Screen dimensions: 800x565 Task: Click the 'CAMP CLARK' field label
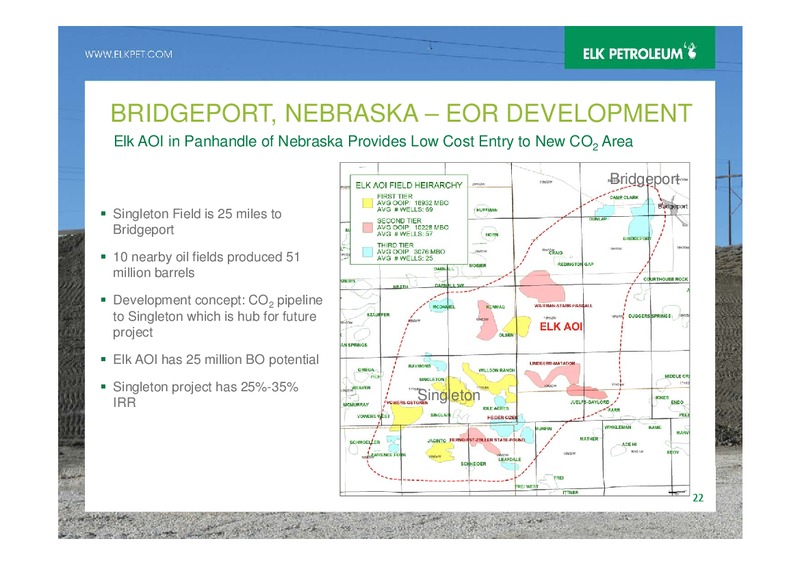[x=624, y=197]
